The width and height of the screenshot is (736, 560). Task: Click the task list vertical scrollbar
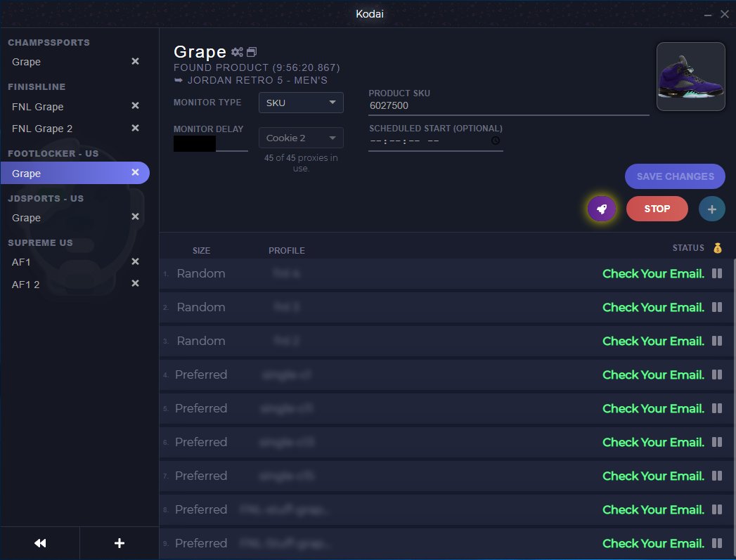(733, 408)
